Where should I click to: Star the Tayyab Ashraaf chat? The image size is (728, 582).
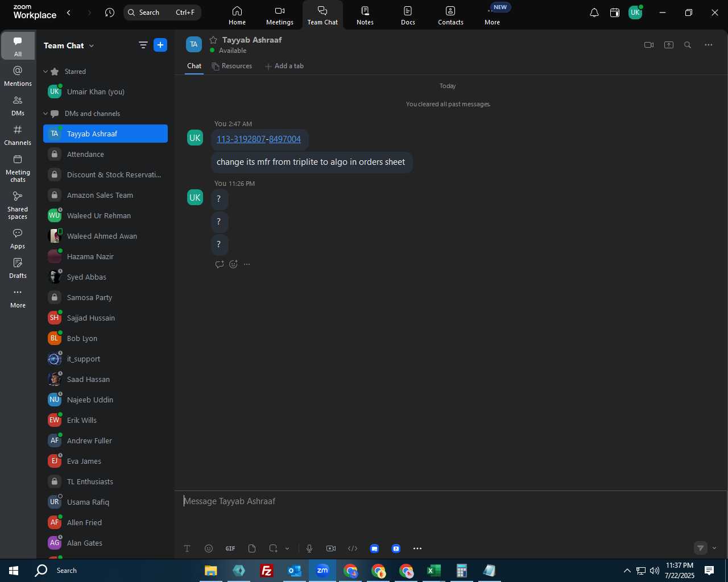click(213, 40)
